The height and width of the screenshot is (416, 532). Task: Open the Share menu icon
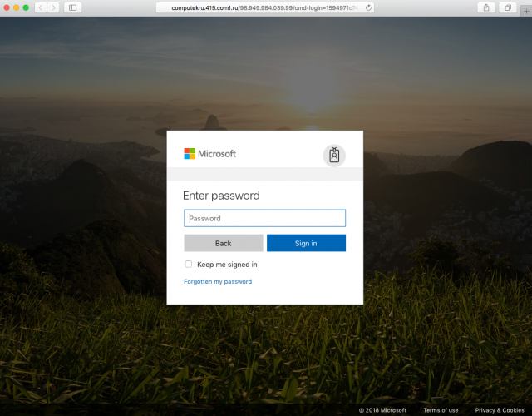pyautogui.click(x=486, y=7)
